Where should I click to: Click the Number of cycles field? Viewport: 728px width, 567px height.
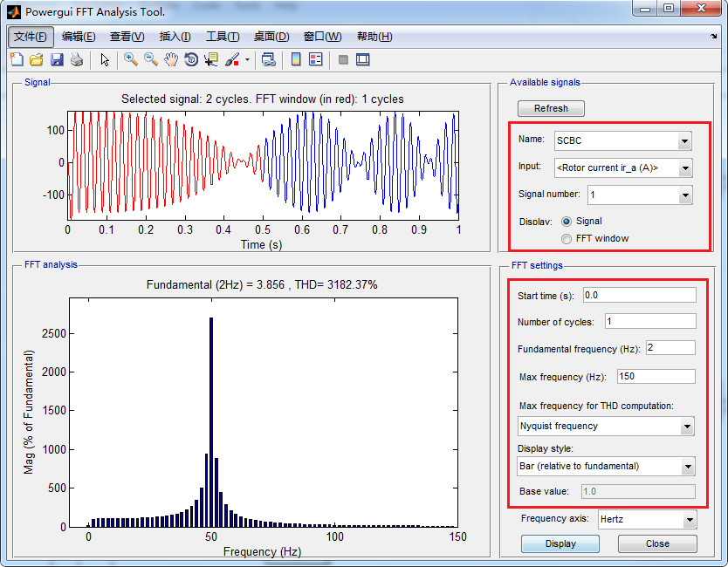point(650,321)
